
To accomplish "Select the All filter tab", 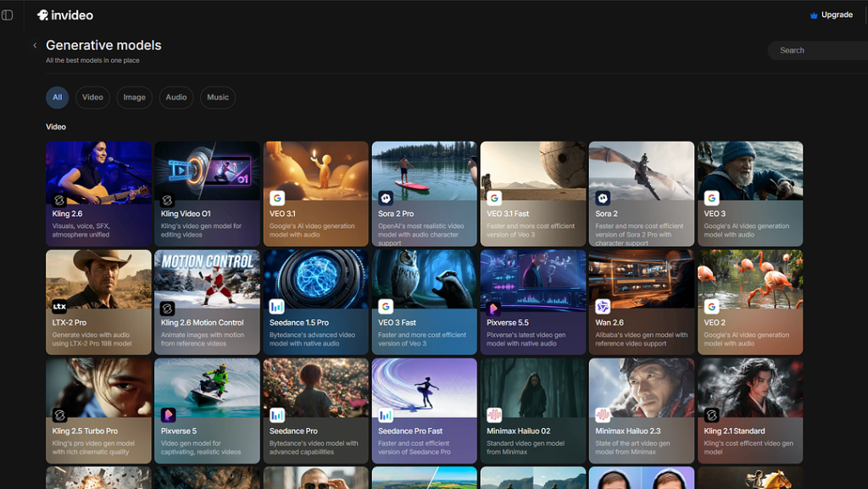I will 58,97.
